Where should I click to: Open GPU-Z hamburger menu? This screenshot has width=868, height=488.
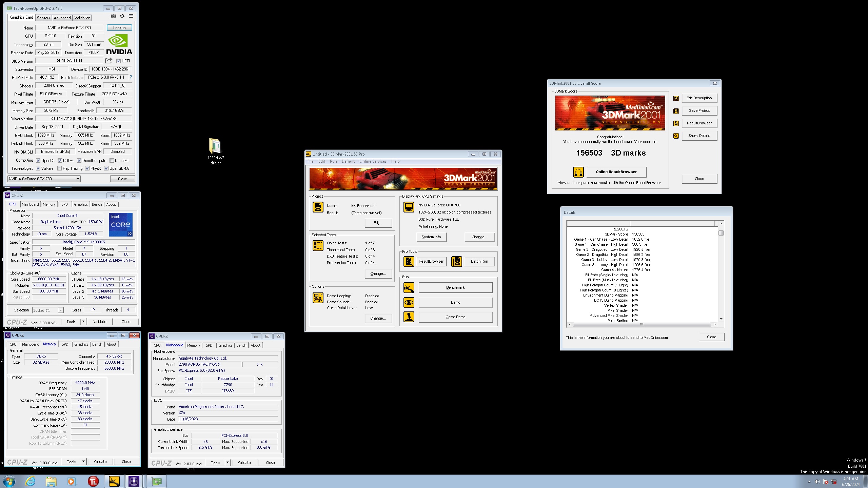coord(131,16)
